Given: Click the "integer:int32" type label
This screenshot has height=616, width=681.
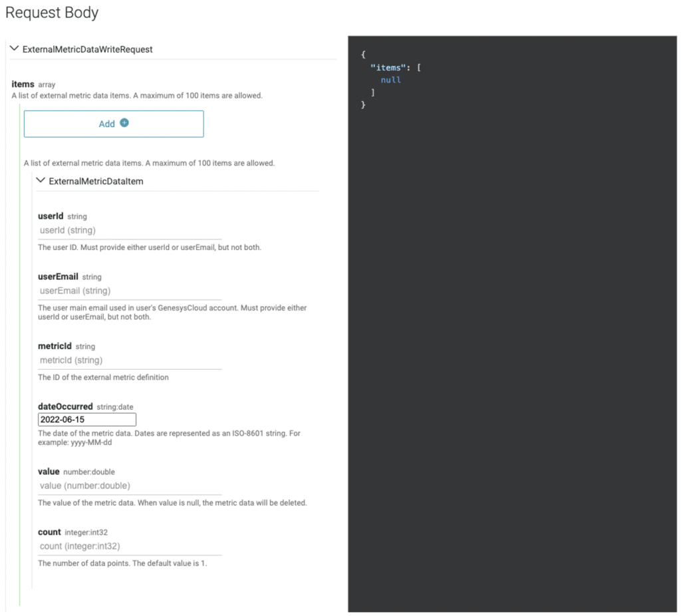Looking at the screenshot, I should 86,533.
